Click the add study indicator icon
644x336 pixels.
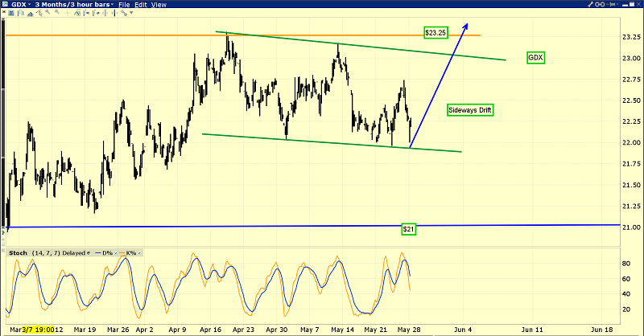pyautogui.click(x=77, y=13)
